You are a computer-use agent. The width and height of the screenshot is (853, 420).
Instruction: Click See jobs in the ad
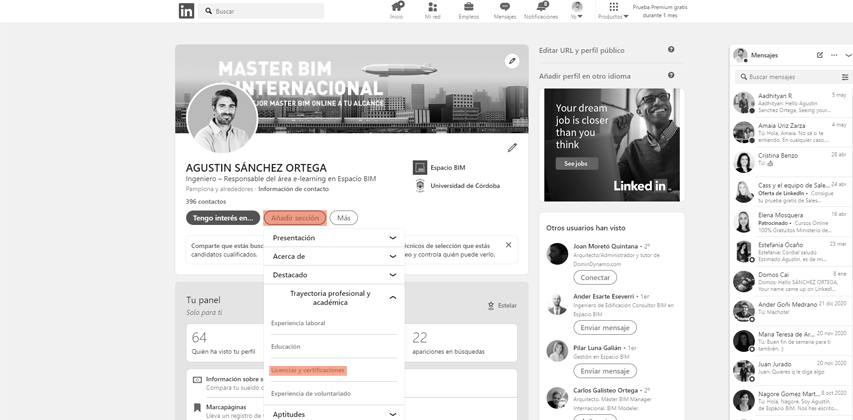pos(577,163)
